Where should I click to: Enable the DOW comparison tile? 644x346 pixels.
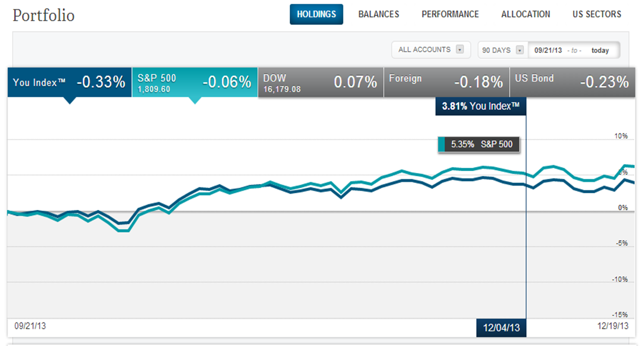(x=321, y=82)
